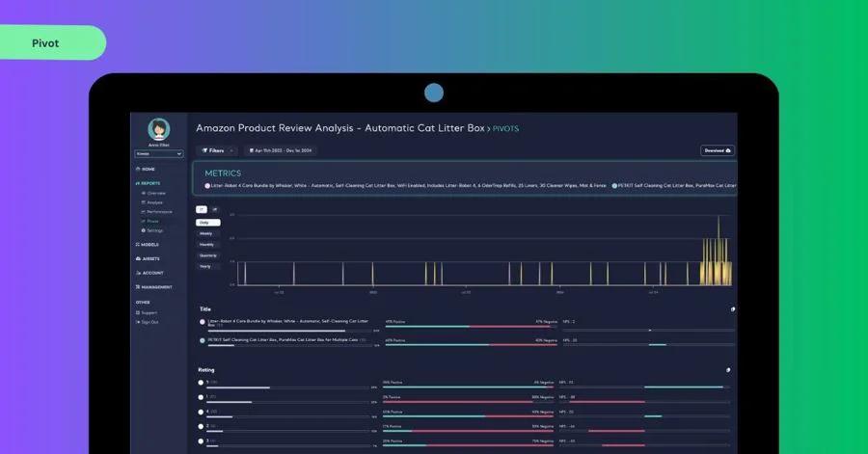Select the Weekly interval
This screenshot has width=868, height=454.
point(206,233)
